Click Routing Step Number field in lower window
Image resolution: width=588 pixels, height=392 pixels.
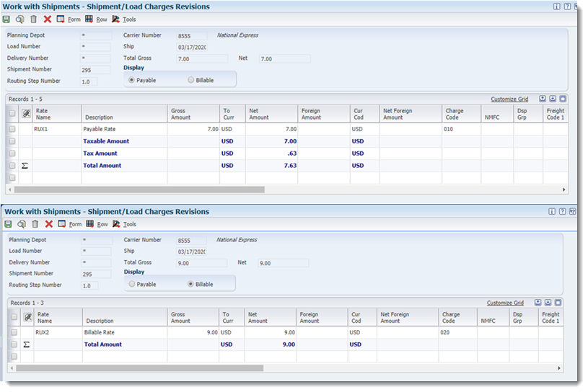point(89,285)
